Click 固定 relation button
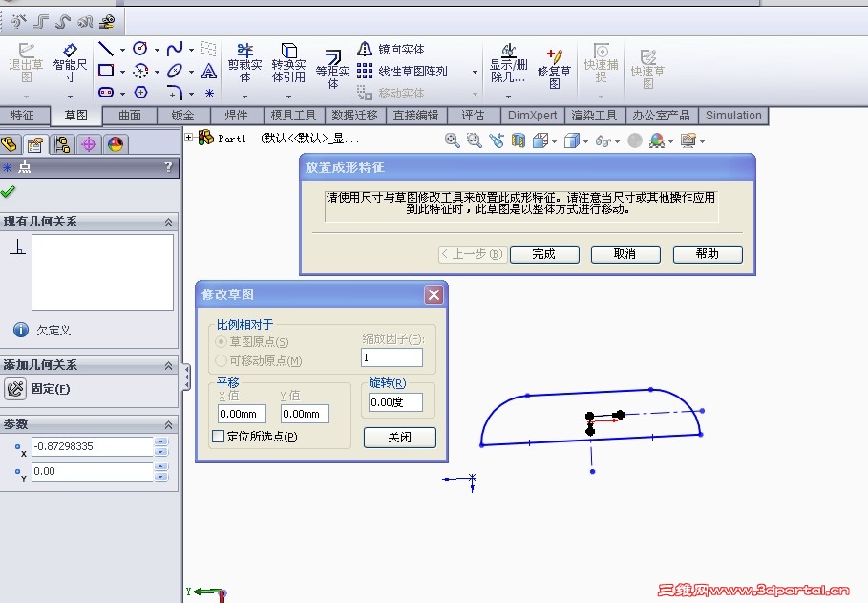Screen dimensions: 868x603 [x=15, y=389]
